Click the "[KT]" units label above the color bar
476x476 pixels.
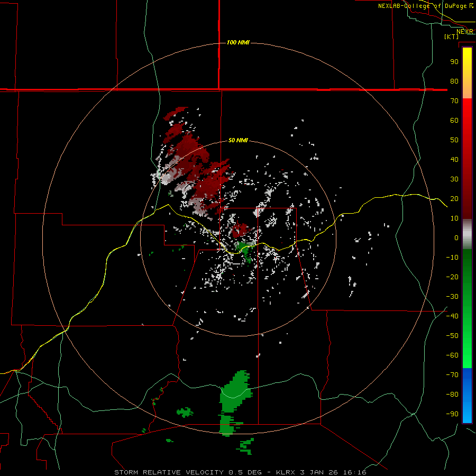(x=451, y=36)
